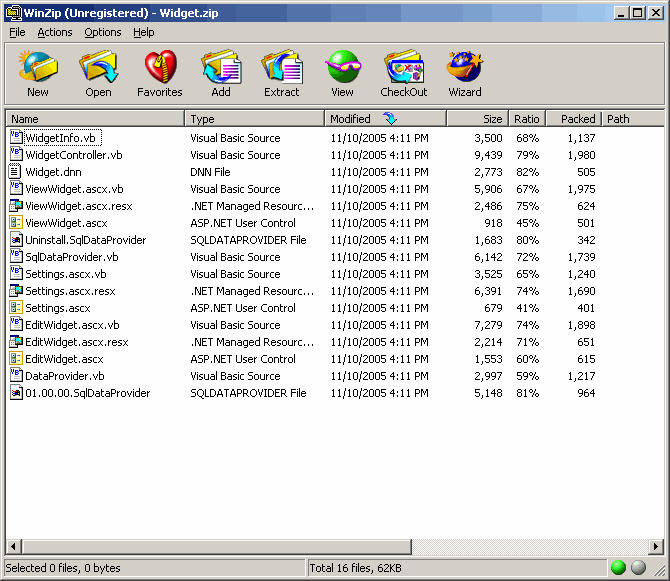670x581 pixels.
Task: Select the Widget.dnn file name
Action: (x=53, y=172)
